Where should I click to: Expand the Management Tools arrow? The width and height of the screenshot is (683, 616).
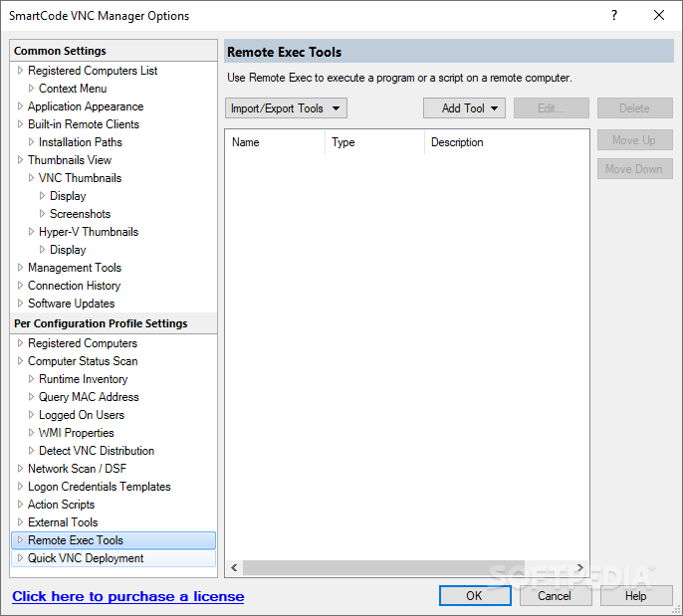[20, 267]
